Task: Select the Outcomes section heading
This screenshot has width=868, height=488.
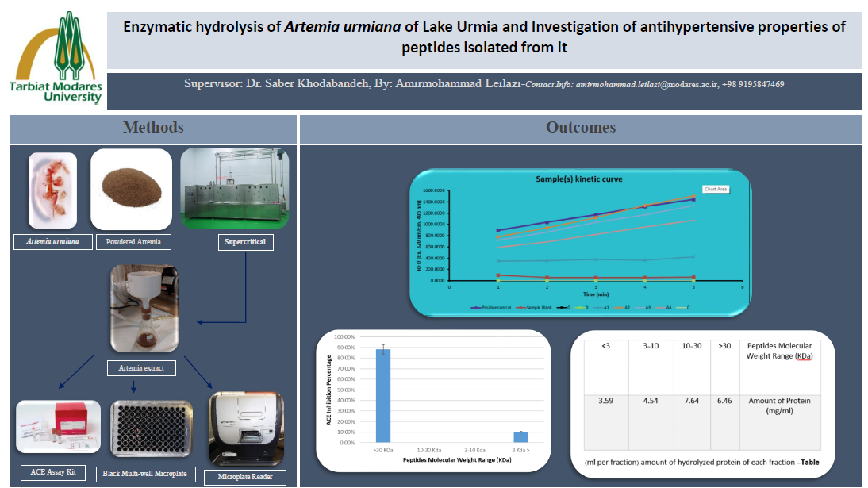Action: [581, 128]
